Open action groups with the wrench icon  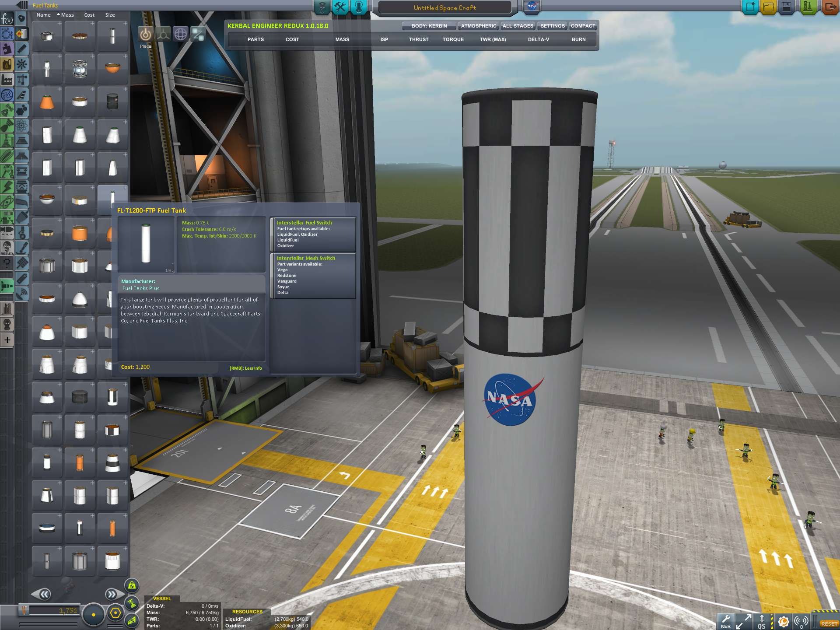340,7
